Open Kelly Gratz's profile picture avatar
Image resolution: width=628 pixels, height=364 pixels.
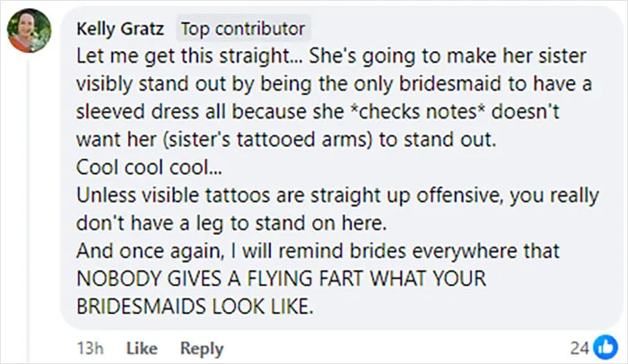(x=30, y=30)
